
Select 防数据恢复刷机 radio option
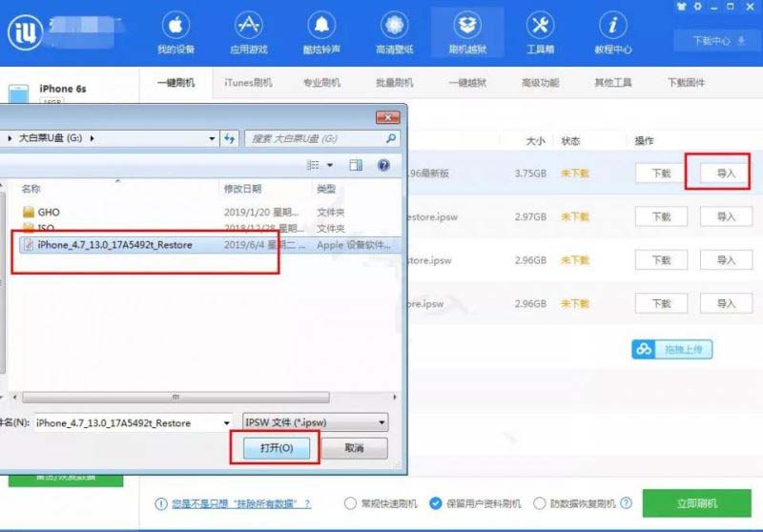[x=539, y=503]
